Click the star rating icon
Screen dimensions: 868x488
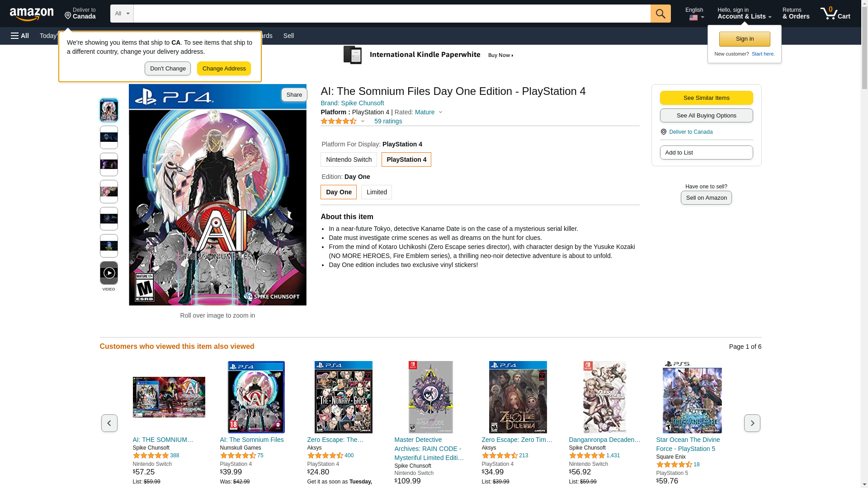pyautogui.click(x=339, y=121)
